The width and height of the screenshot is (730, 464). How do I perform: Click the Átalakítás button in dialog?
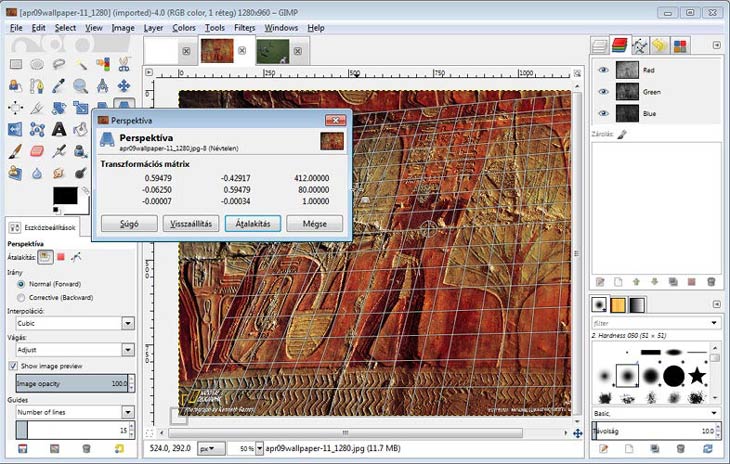[x=251, y=224]
